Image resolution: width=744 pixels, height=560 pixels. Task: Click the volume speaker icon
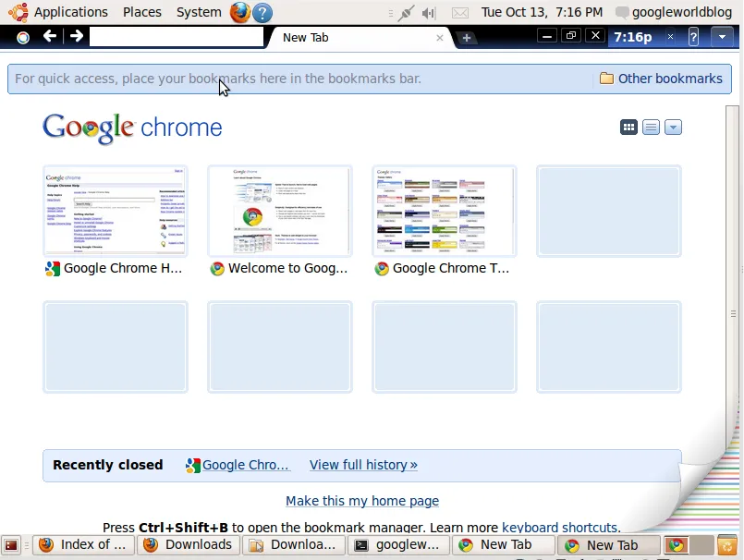click(x=429, y=13)
